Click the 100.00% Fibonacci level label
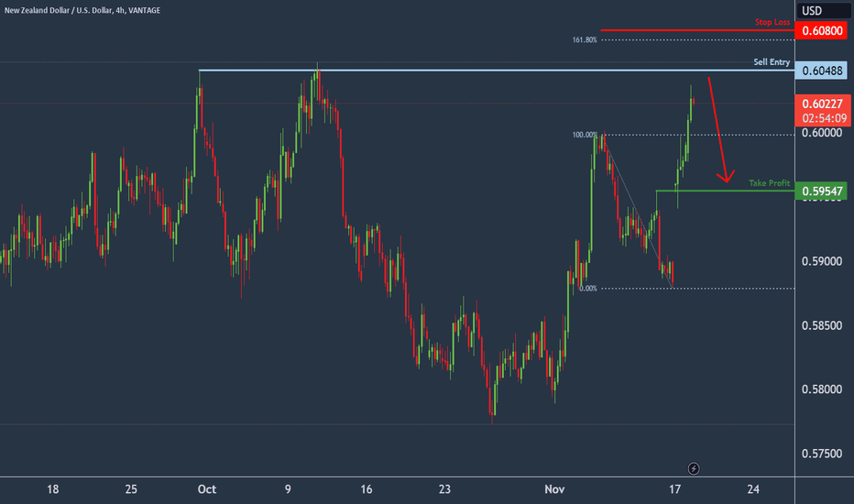This screenshot has height=504, width=854. (x=585, y=135)
